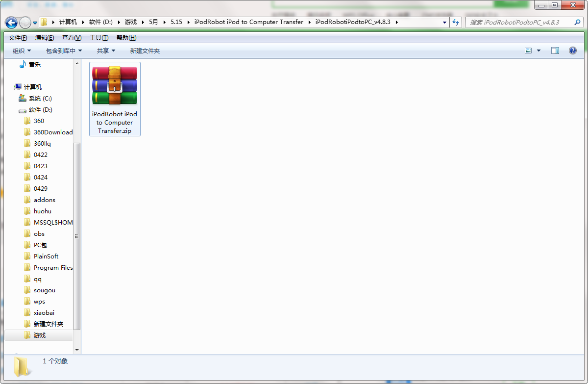Click 游戏 in the address breadcrumb

click(x=131, y=22)
